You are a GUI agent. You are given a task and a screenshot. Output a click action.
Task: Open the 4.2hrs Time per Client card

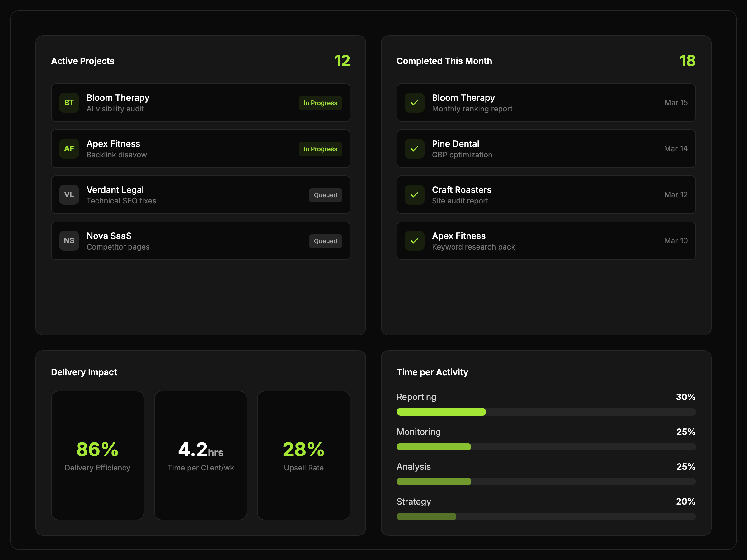[200, 455]
